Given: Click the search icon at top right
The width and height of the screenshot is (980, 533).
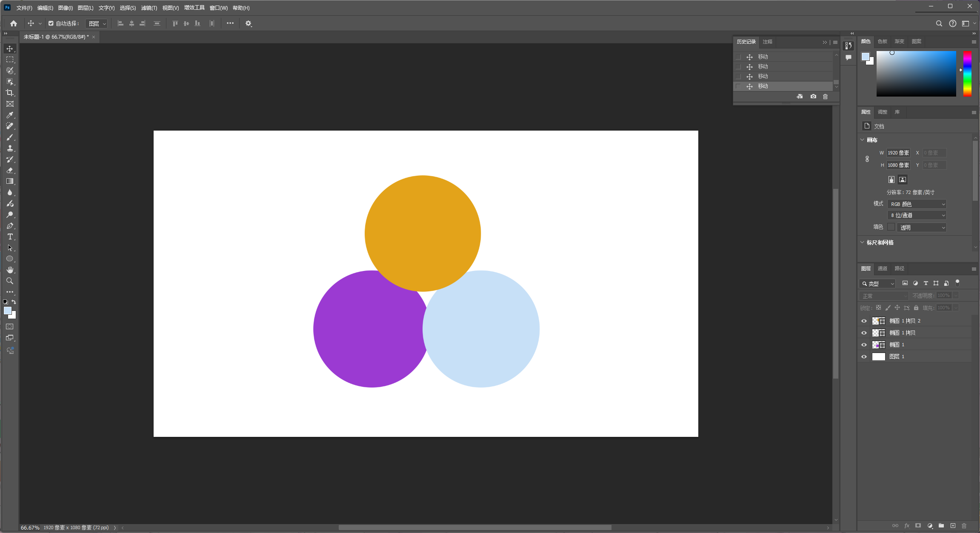Looking at the screenshot, I should [939, 23].
